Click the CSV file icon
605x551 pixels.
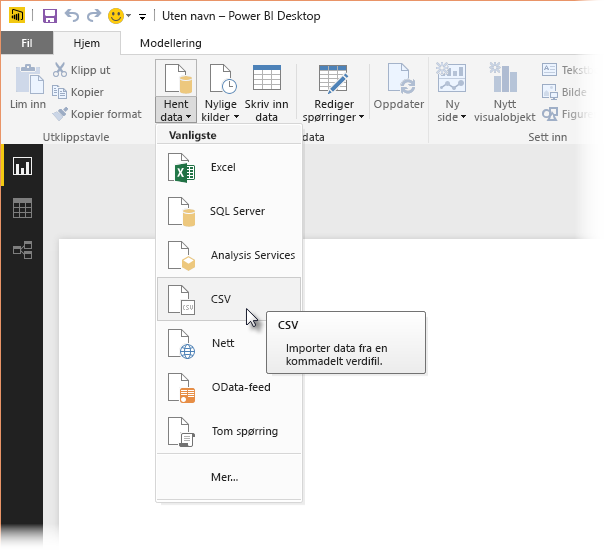(181, 300)
